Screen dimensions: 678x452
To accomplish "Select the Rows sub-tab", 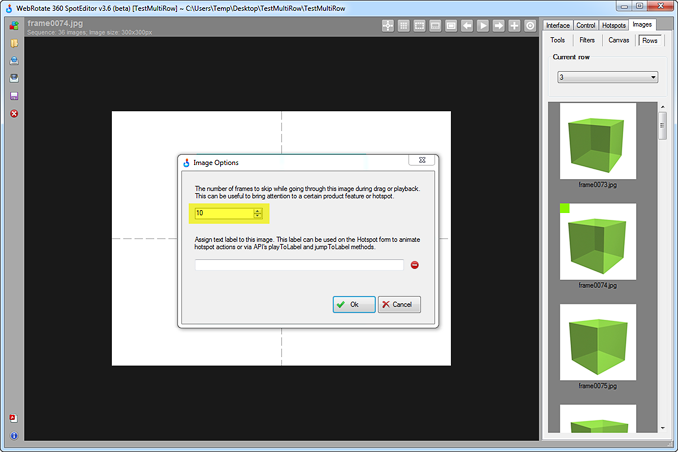I will tap(649, 40).
